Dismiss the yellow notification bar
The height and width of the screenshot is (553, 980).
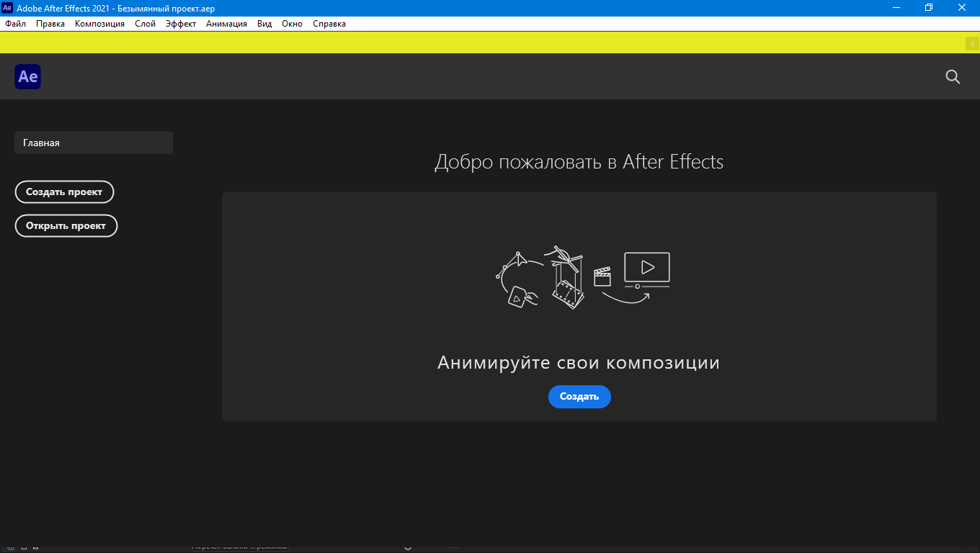(x=972, y=43)
